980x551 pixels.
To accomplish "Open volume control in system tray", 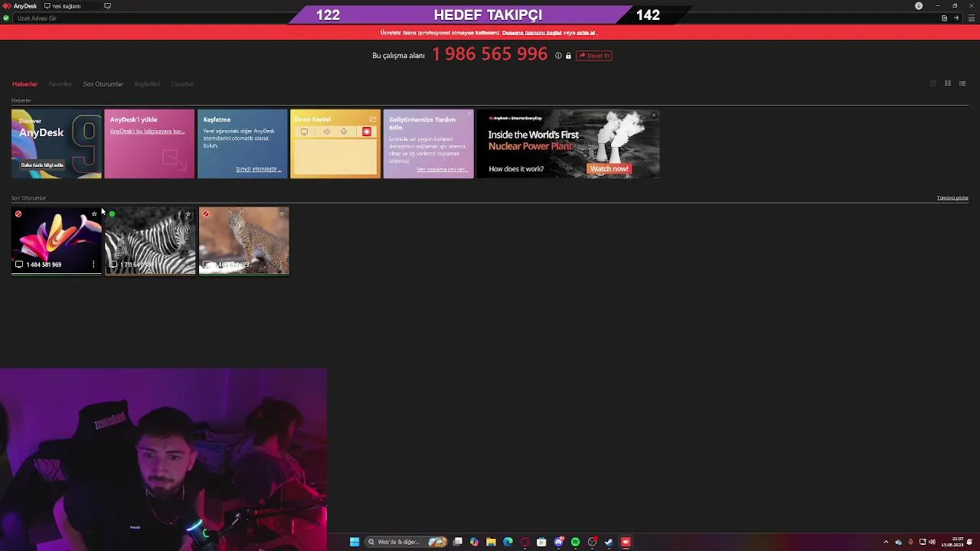I will tap(932, 542).
